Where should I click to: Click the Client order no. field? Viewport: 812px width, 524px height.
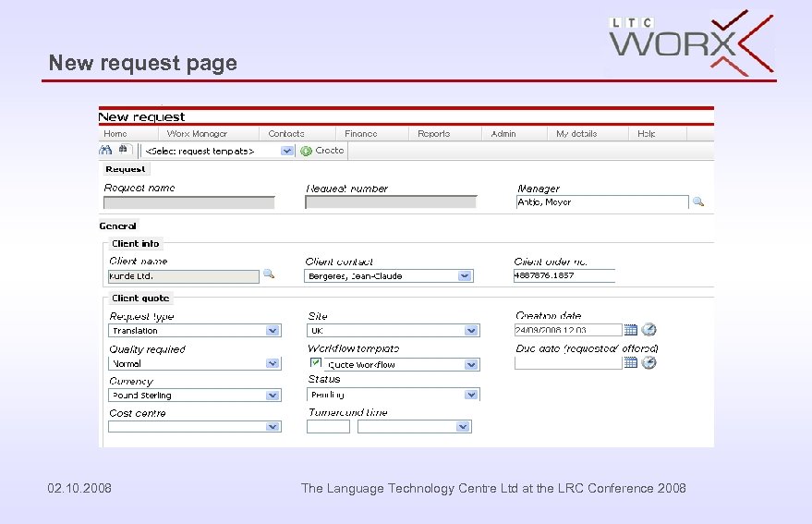564,275
